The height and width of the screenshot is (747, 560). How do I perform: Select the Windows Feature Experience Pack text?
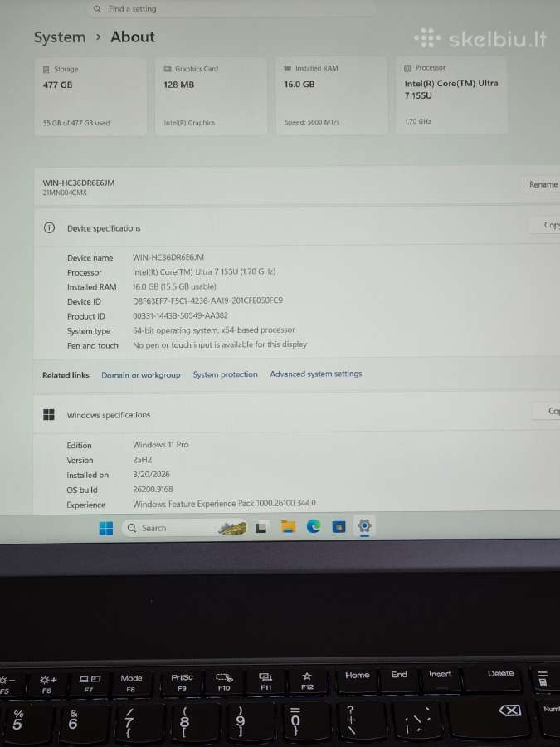[x=224, y=504]
